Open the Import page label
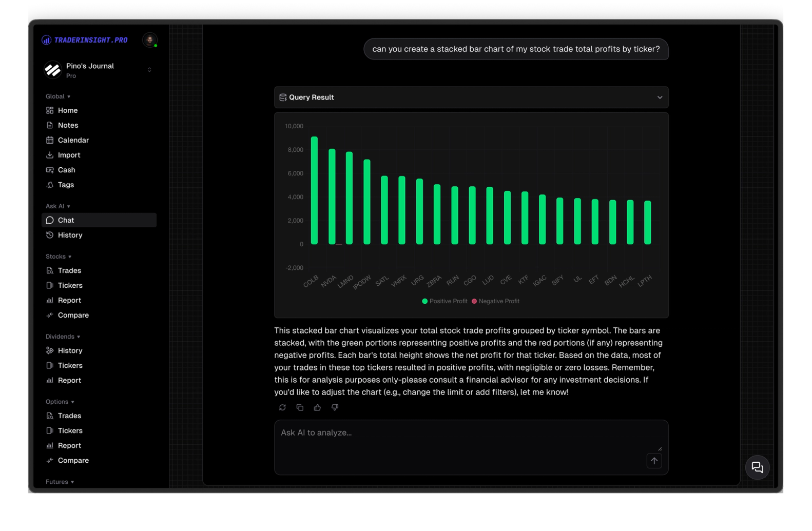 pos(69,155)
